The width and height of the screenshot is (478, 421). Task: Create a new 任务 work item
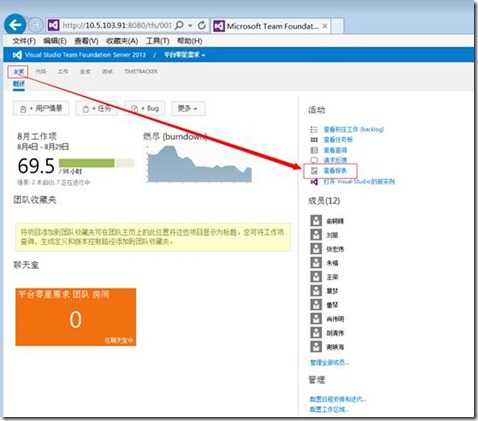97,109
